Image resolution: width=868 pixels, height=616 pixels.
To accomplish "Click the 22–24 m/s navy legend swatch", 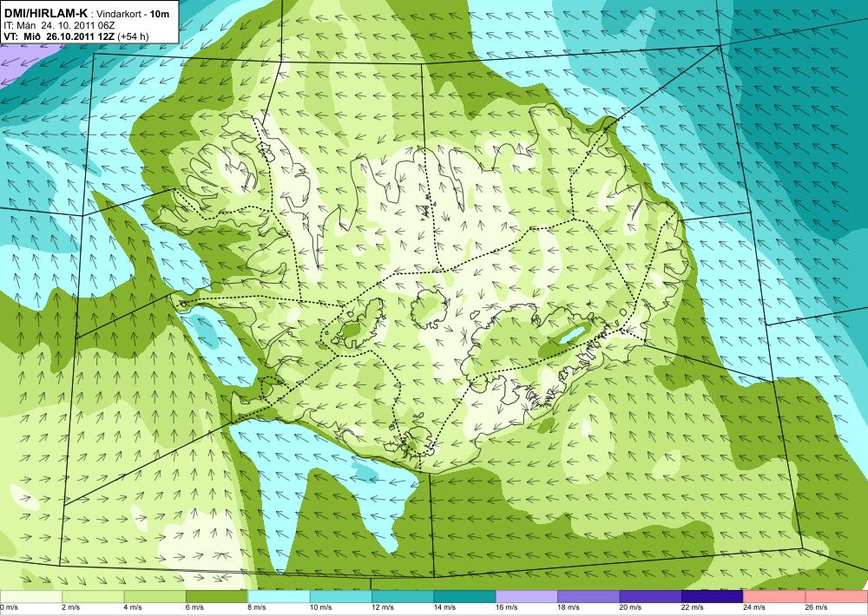I will tap(713, 597).
